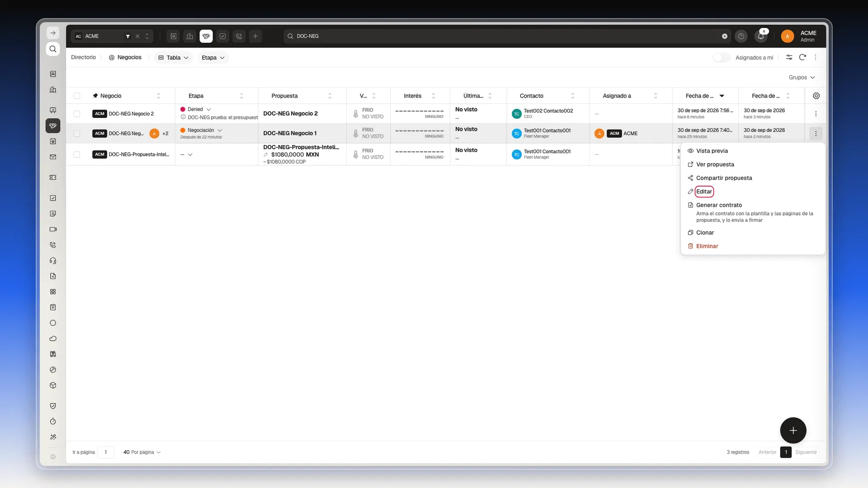Screen dimensions: 868x488
Task: Select Vista previa from the menu
Action: [753, 151]
